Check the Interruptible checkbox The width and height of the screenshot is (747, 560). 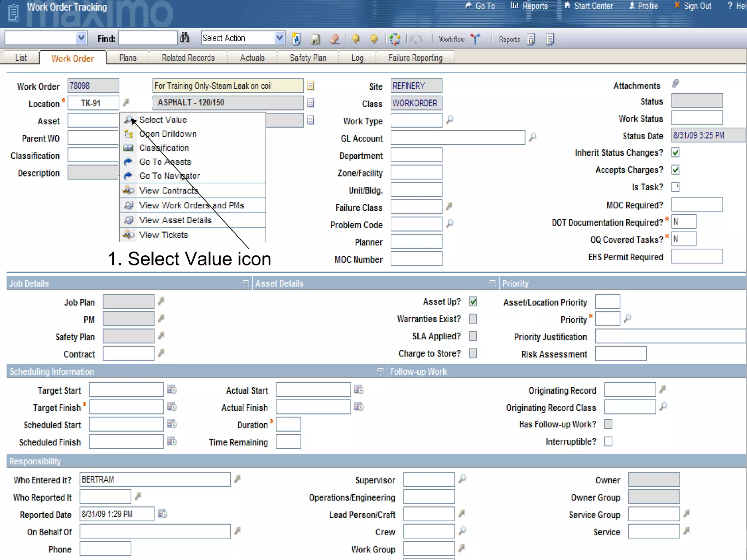(608, 442)
